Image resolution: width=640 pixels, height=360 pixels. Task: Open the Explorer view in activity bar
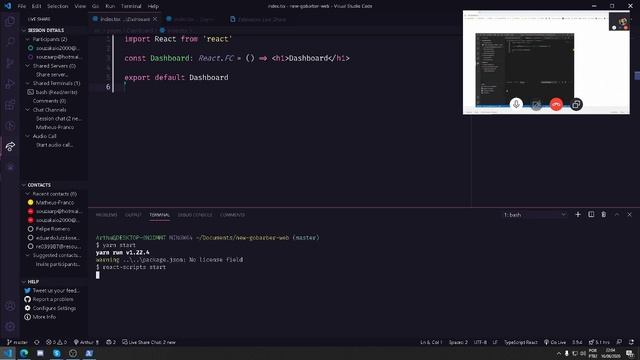(x=10, y=21)
